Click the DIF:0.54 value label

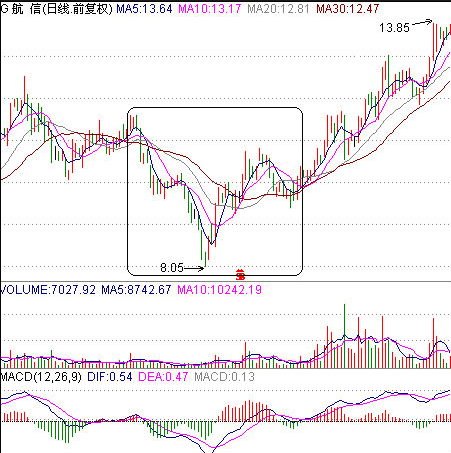[110, 377]
